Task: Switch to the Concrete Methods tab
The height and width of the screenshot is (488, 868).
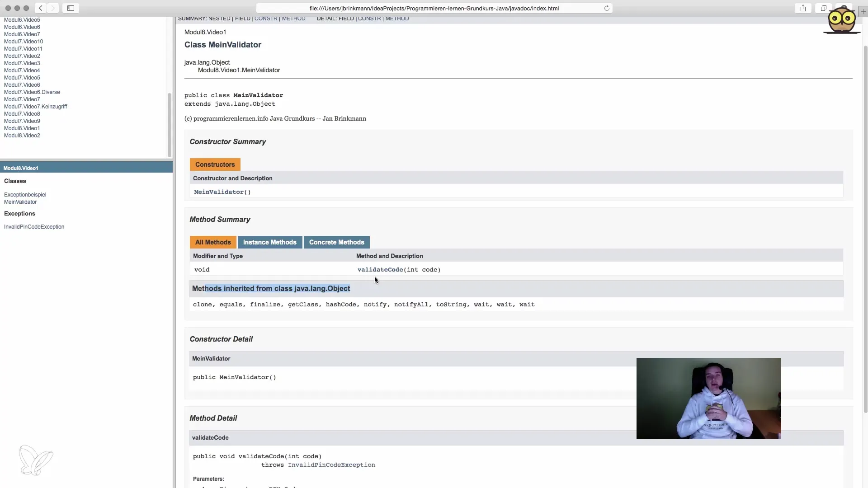Action: pos(336,242)
